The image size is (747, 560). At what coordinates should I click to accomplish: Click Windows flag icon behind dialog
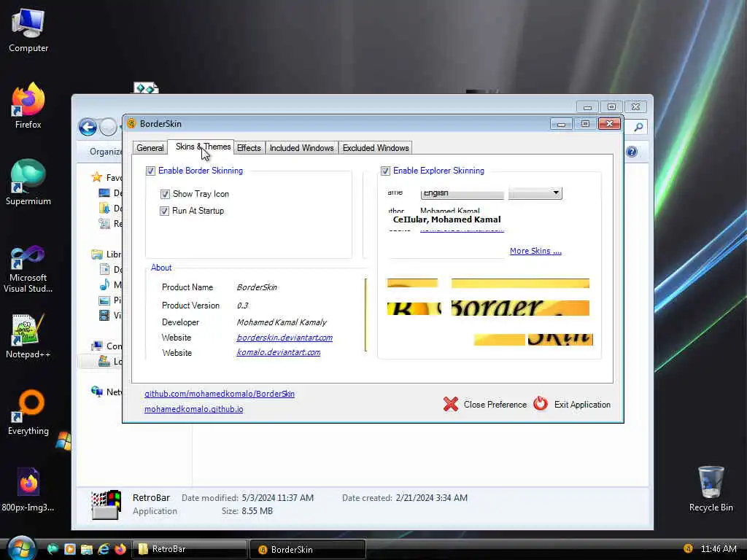[x=63, y=441]
